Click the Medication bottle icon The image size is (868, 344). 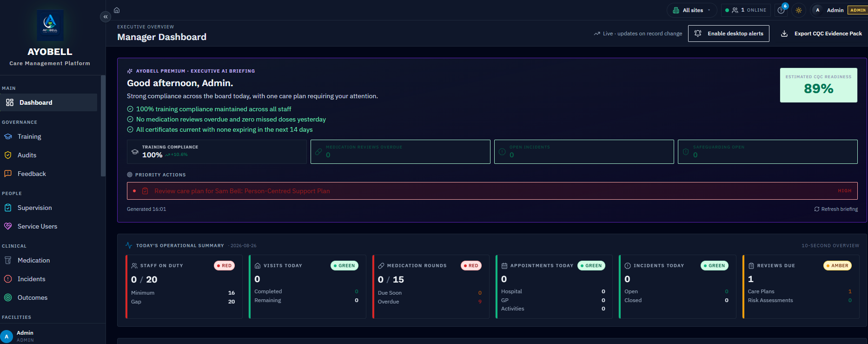pyautogui.click(x=8, y=260)
